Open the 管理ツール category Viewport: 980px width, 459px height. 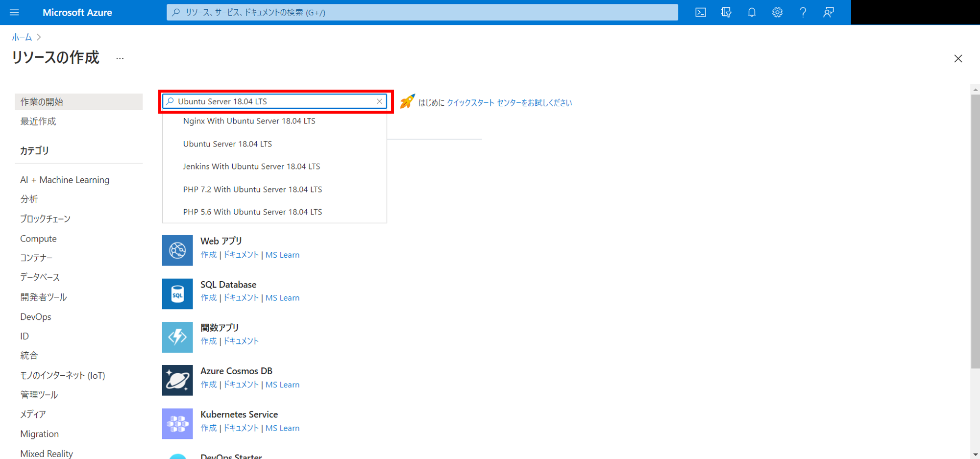[x=39, y=395]
